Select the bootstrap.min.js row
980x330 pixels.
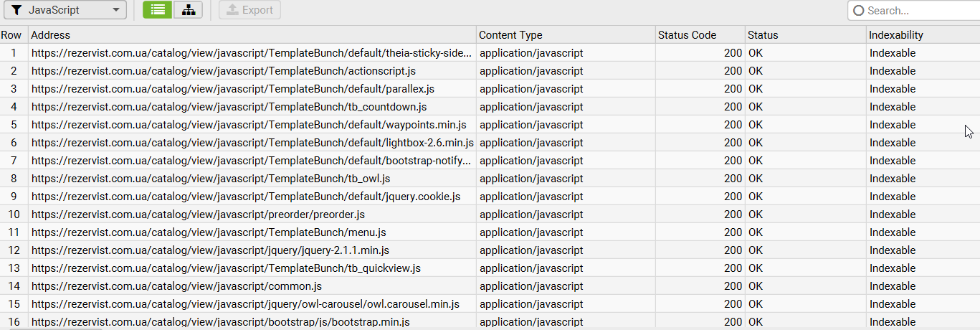point(220,322)
